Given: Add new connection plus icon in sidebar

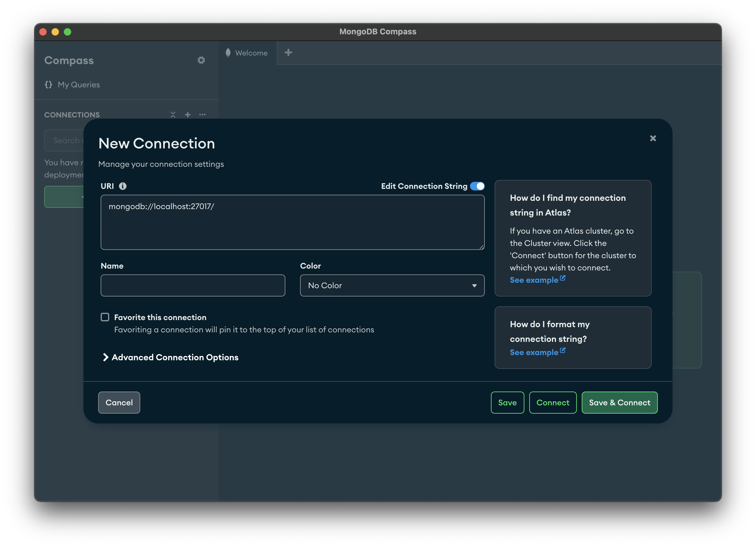Looking at the screenshot, I should [x=188, y=115].
